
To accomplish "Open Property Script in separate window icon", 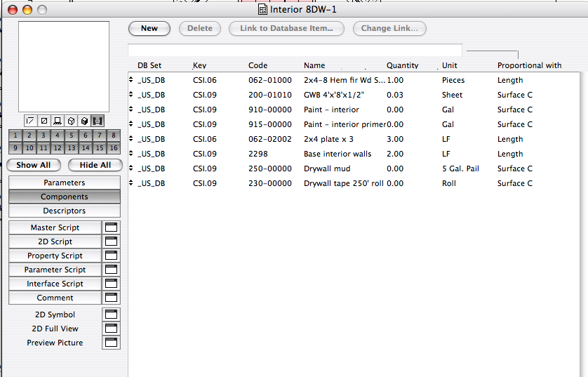I will 111,256.
